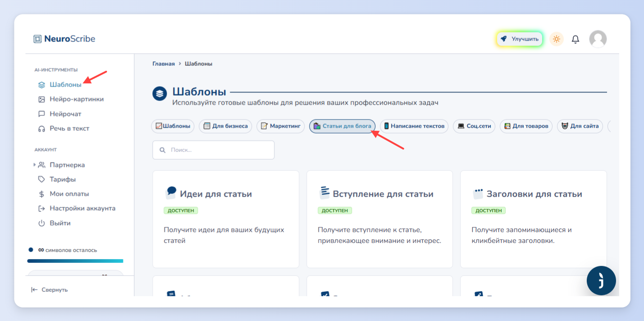Image resolution: width=644 pixels, height=321 pixels.
Task: Click the ДОСТУПЕН badge under Идеи для статьи
Action: tap(181, 211)
